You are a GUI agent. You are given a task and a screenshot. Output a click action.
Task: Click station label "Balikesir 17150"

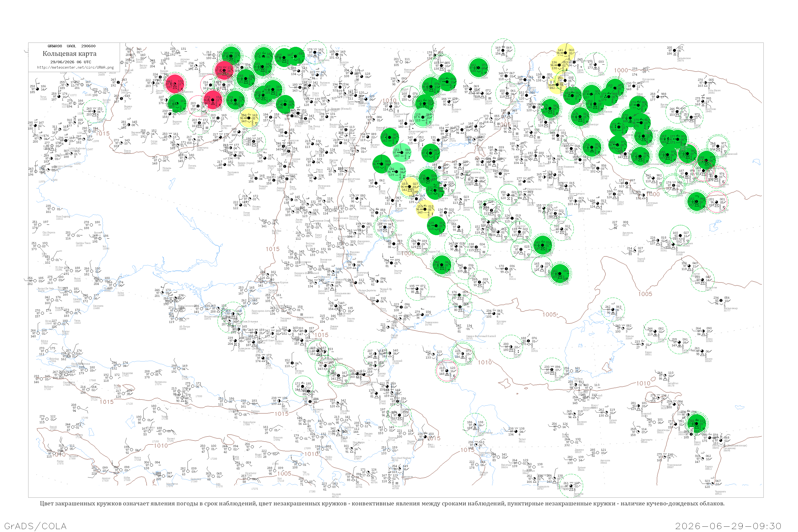click(48, 388)
